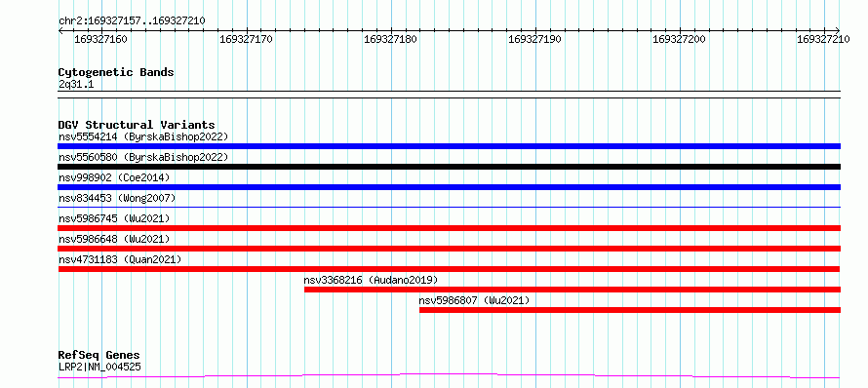Open the LRP2|NM_004525 gene label
Viewport: 868px width, 388px height.
pos(99,367)
